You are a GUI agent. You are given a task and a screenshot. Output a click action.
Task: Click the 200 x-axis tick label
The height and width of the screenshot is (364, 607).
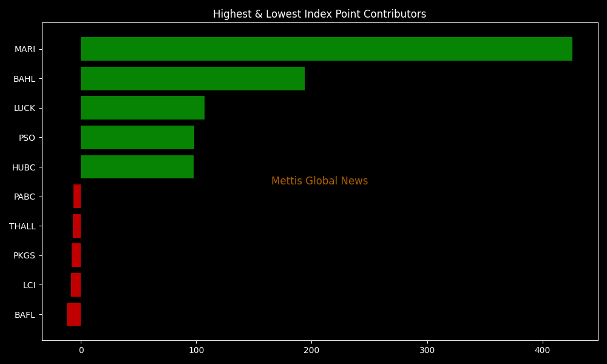click(311, 351)
